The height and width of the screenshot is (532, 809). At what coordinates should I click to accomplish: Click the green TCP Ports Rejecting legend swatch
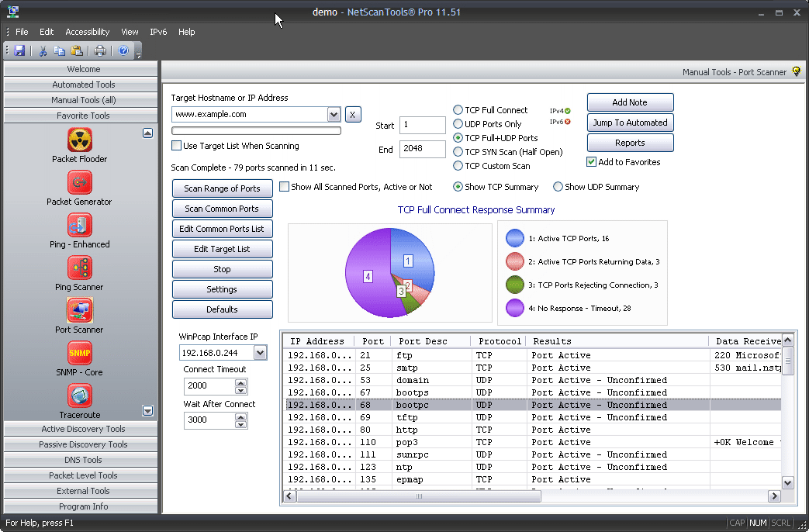[x=515, y=285]
